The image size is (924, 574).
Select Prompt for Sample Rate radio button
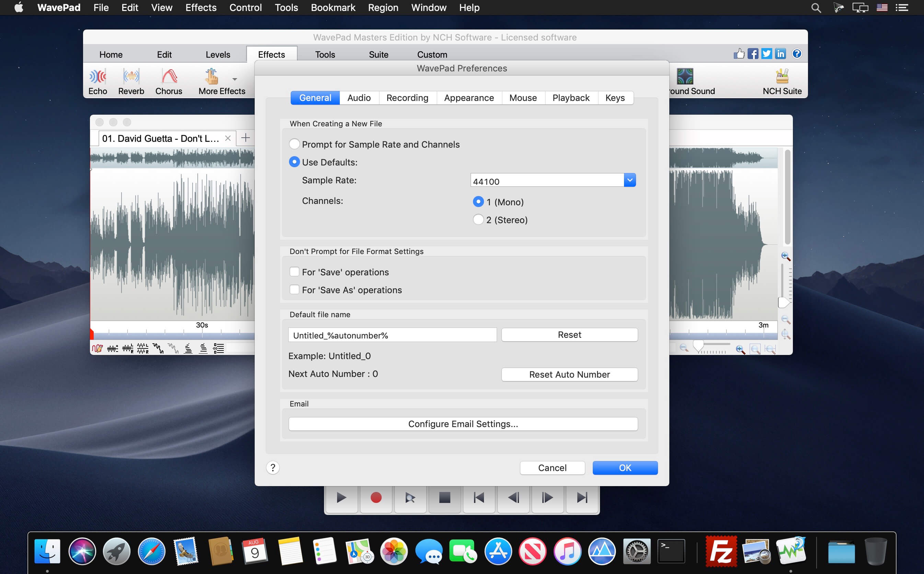pos(294,144)
